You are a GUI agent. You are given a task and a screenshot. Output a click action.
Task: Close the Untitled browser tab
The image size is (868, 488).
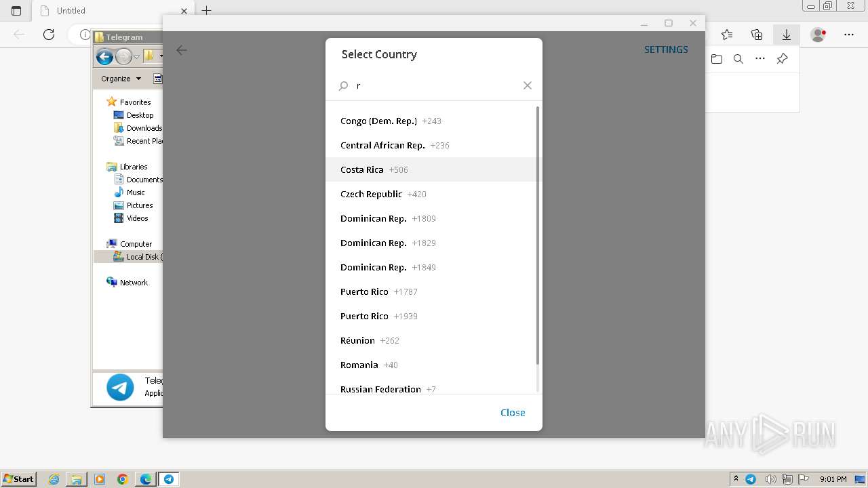[x=184, y=11]
